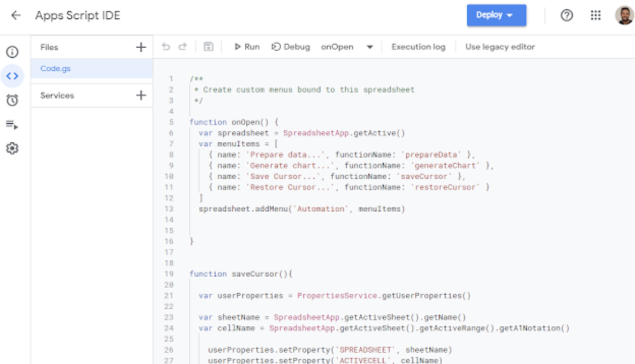
Task: Click 'function onOpen() {' code line
Action: pos(234,122)
